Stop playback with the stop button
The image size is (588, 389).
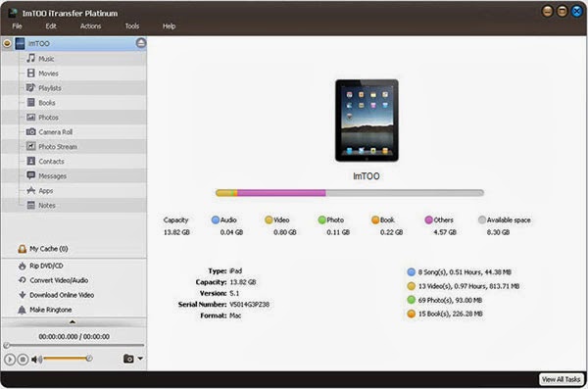[x=23, y=360]
